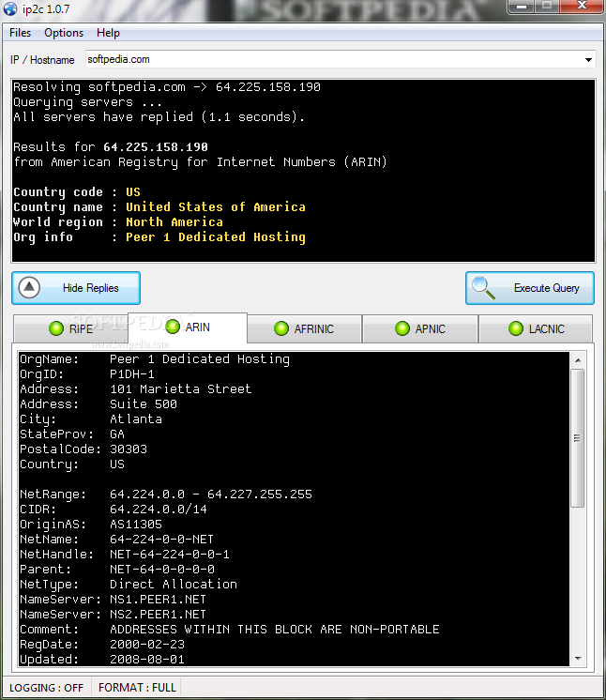The image size is (606, 700).
Task: Open the Options menu
Action: 64,33
